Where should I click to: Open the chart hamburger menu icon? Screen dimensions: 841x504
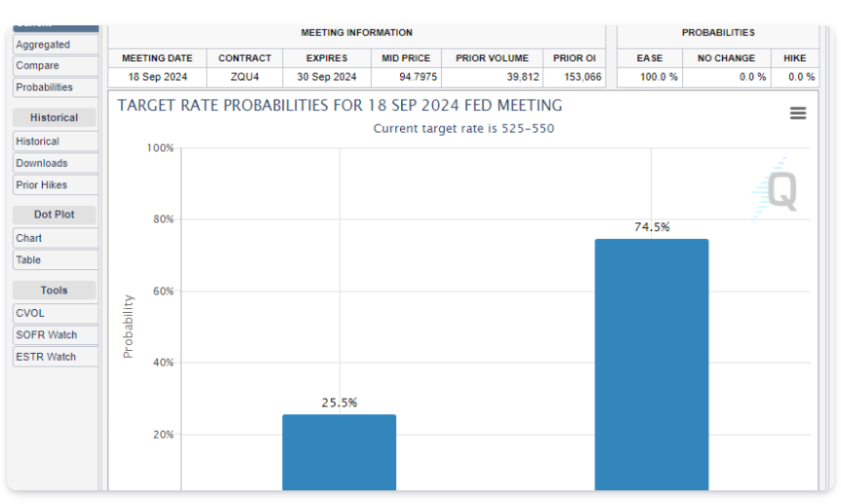[797, 113]
